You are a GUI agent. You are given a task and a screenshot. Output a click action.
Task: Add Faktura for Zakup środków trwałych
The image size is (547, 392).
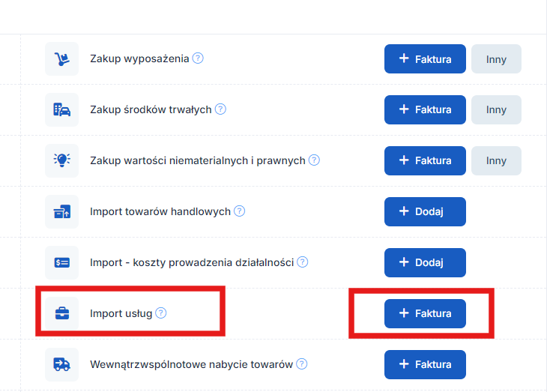(425, 109)
